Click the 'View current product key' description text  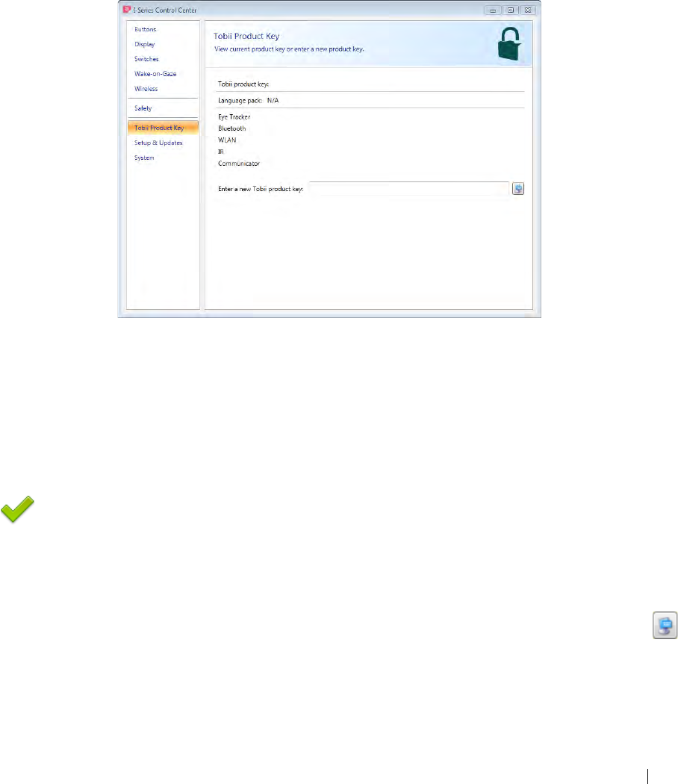289,49
